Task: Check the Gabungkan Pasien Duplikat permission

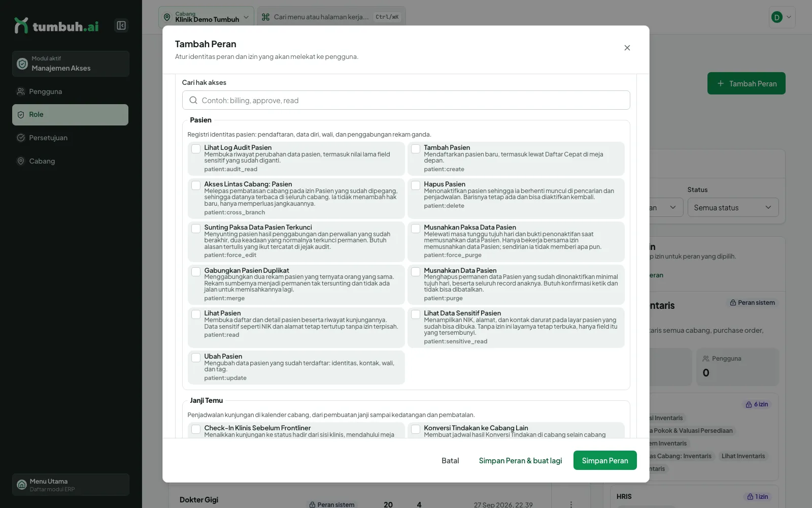Action: [x=196, y=272]
